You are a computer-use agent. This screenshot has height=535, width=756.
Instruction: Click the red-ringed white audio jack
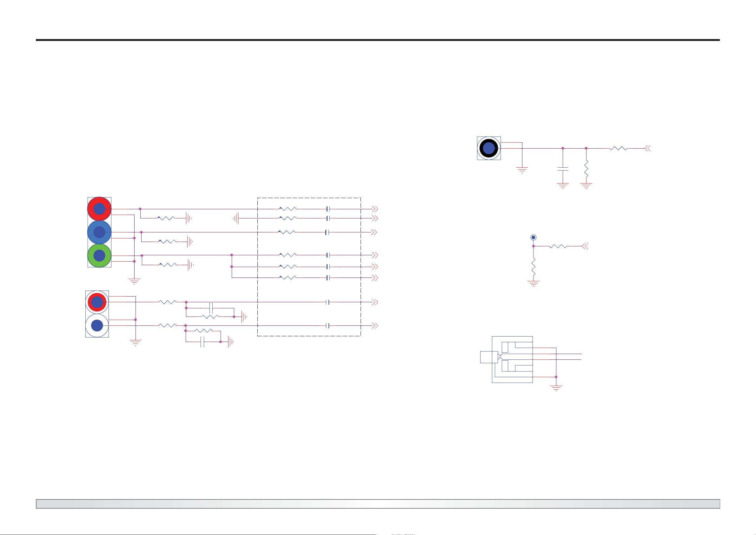(x=97, y=302)
